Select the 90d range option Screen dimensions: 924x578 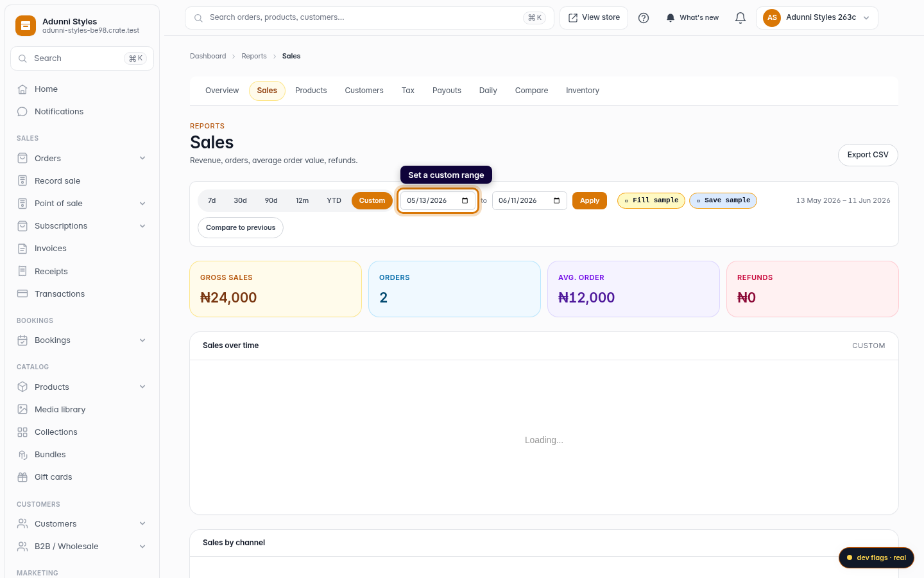coord(271,201)
